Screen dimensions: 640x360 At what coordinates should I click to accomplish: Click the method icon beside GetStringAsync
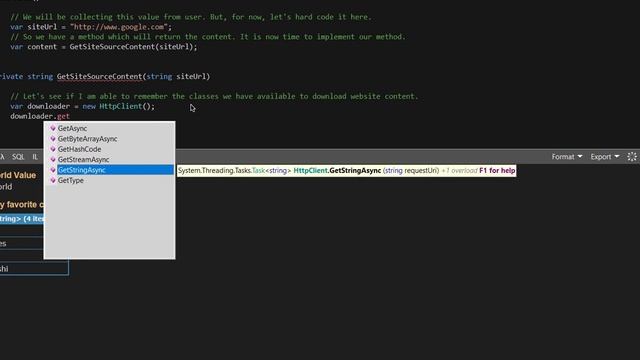[x=53, y=170]
